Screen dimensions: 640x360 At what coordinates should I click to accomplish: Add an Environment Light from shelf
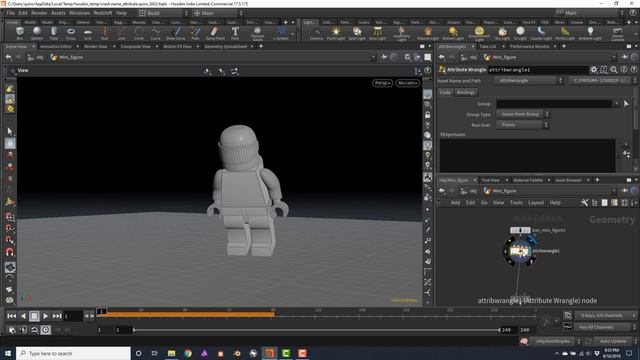(479, 33)
